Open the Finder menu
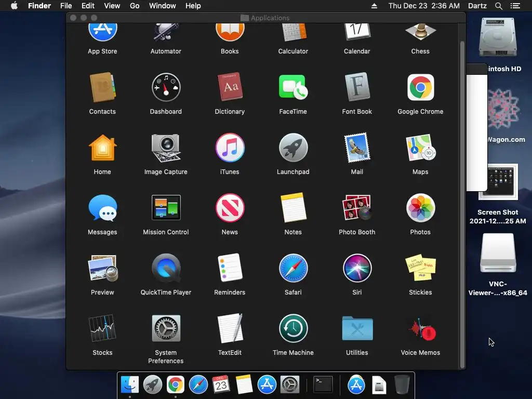 (x=39, y=6)
